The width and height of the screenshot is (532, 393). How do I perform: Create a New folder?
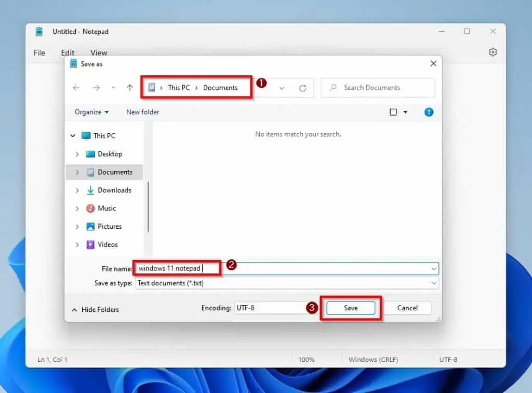click(142, 112)
